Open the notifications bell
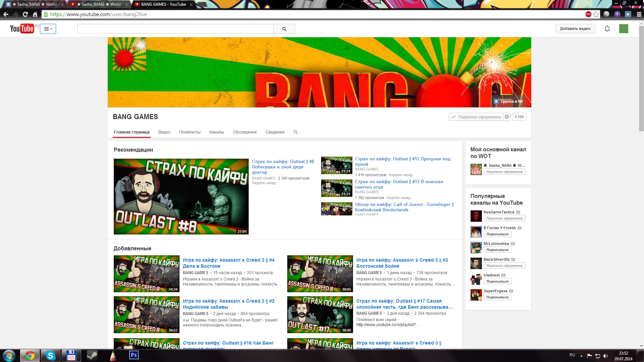644x362 pixels. [x=607, y=29]
